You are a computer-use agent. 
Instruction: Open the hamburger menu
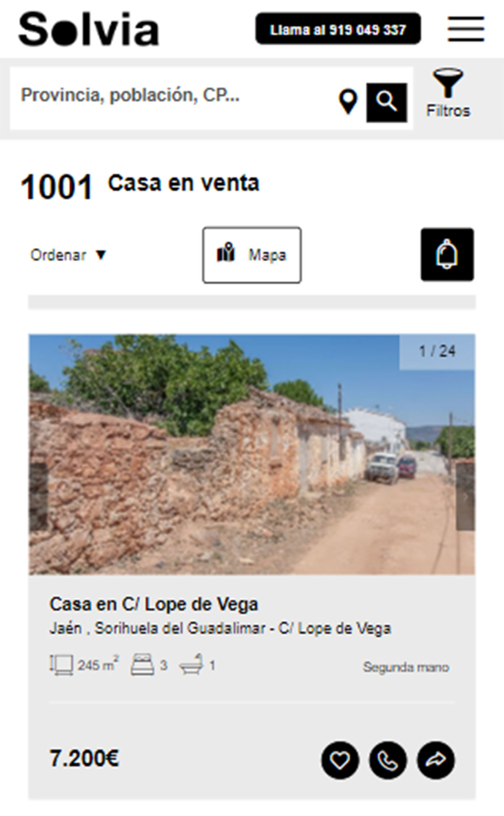click(x=466, y=29)
